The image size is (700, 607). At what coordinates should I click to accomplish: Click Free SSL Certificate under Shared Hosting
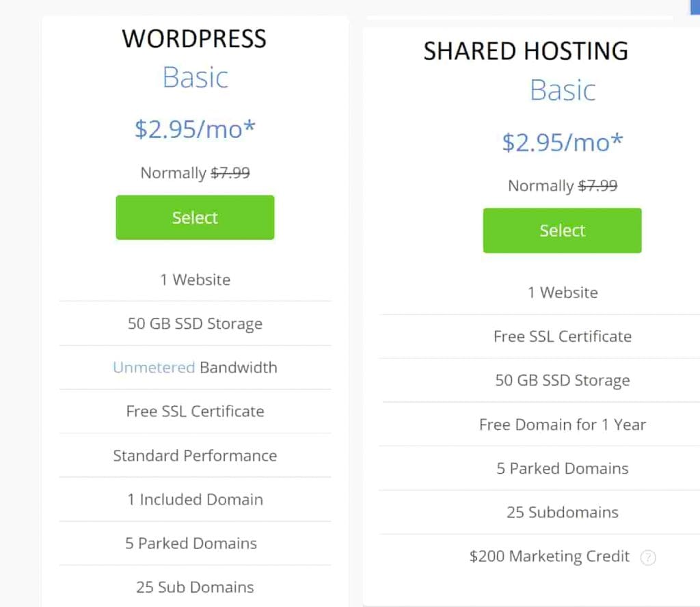click(562, 336)
